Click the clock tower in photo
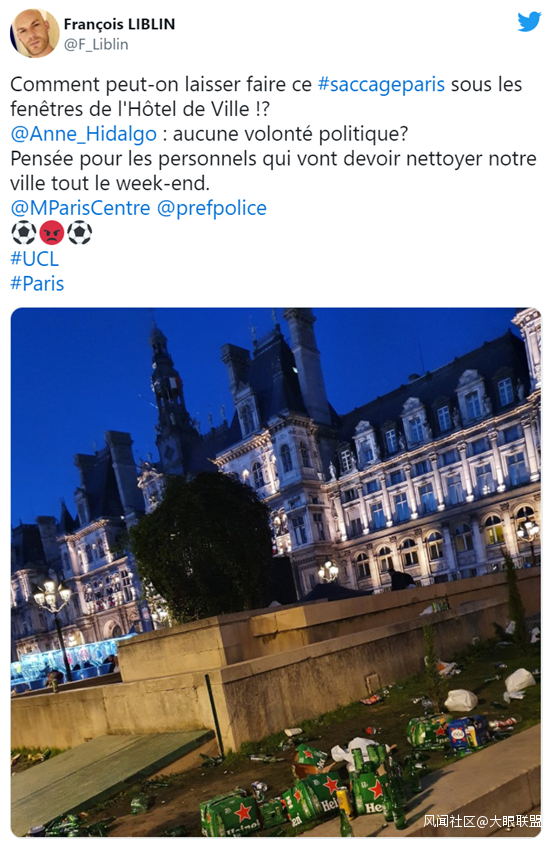The height and width of the screenshot is (841, 554). pyautogui.click(x=167, y=397)
